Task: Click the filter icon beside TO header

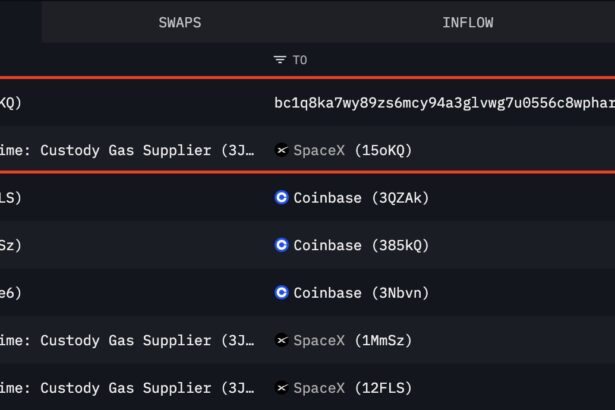Action: pos(280,60)
